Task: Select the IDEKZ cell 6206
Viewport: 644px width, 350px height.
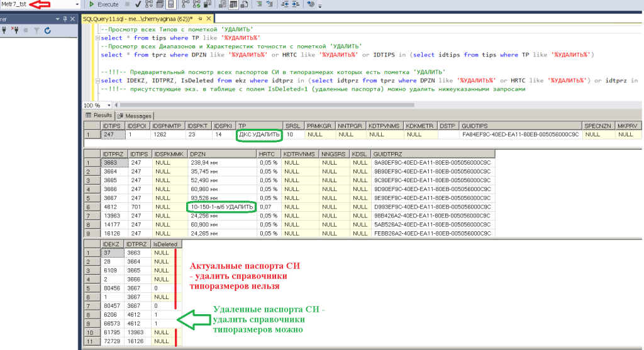Action: click(x=113, y=315)
